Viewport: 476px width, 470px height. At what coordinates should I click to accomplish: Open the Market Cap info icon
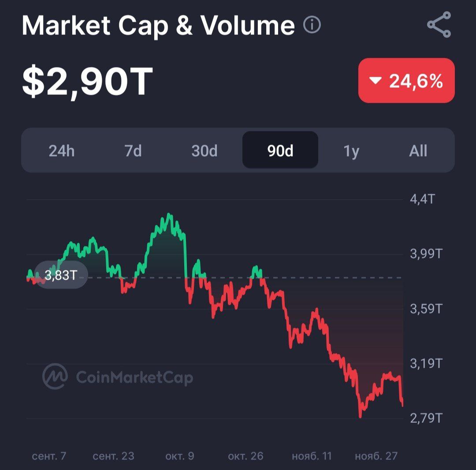[x=312, y=25]
